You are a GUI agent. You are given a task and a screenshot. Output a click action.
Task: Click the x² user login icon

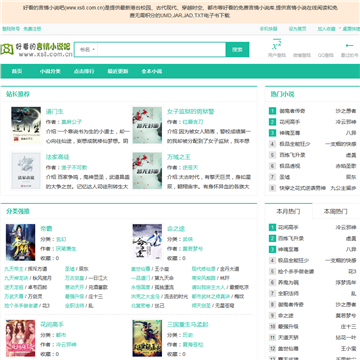[277, 45]
